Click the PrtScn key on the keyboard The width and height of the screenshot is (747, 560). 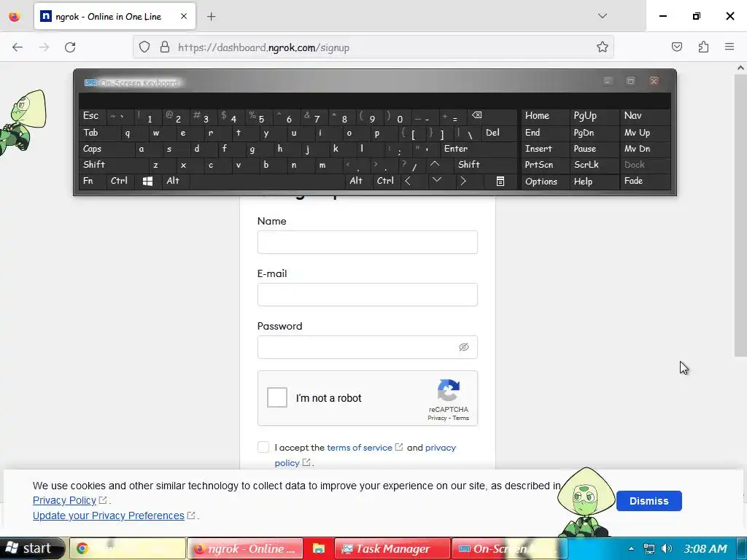click(545, 164)
